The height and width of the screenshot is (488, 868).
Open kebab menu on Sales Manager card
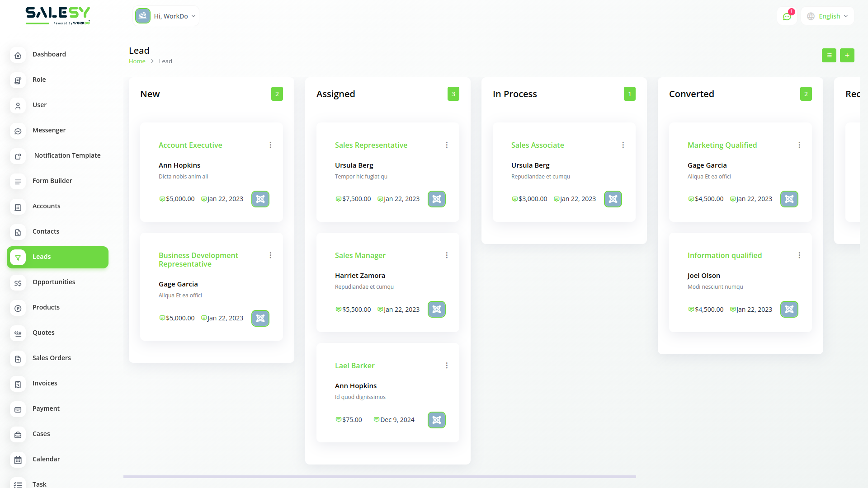447,255
